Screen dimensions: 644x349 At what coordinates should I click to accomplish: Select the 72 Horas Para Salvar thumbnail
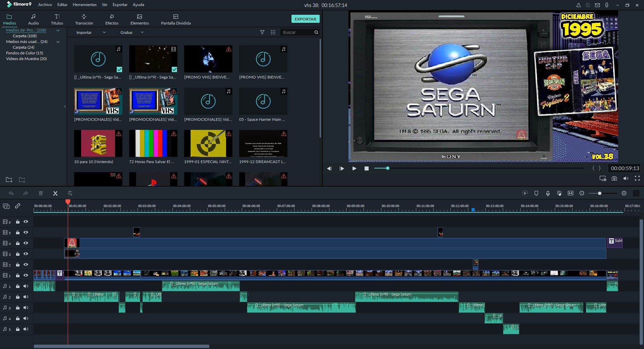pyautogui.click(x=153, y=144)
